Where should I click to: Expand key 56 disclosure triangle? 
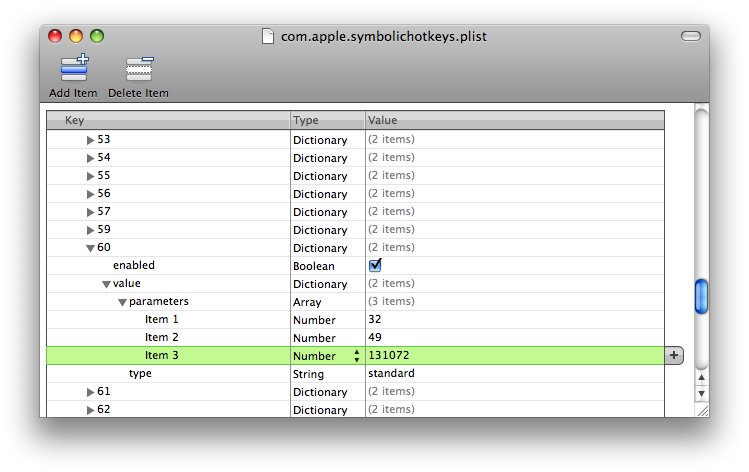point(90,194)
